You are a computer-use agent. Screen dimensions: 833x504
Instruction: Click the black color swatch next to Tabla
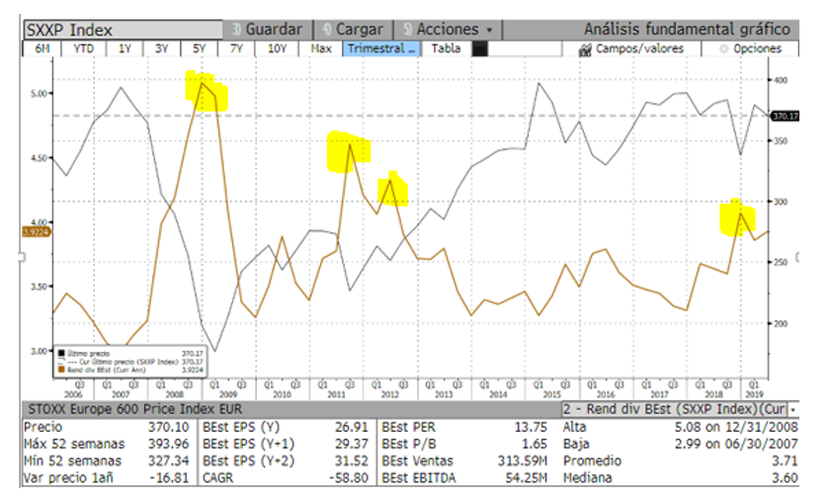click(x=479, y=49)
